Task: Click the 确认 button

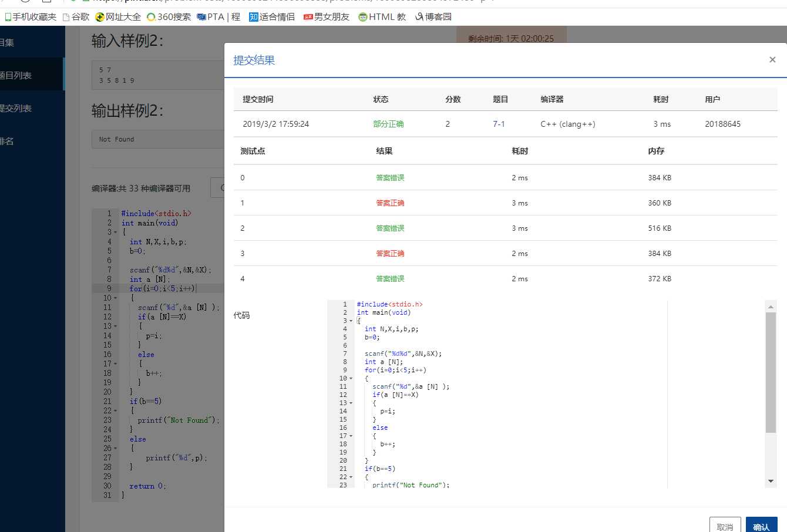Action: 761,526
